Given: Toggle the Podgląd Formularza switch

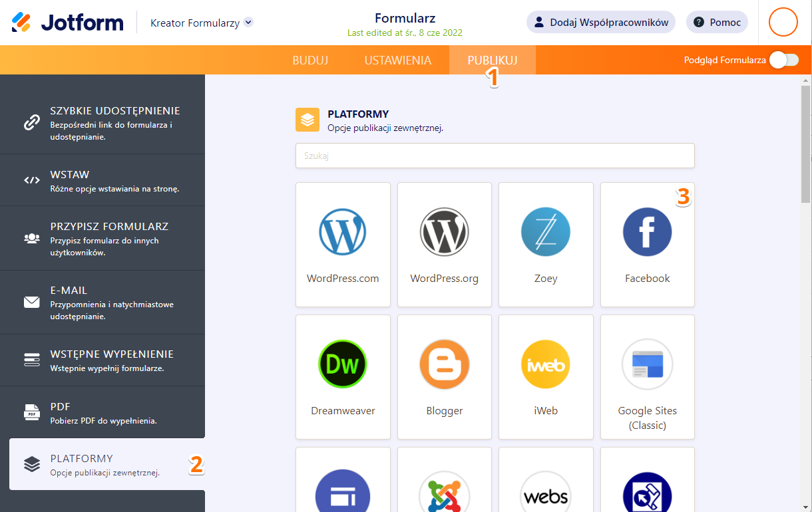Looking at the screenshot, I should click(x=784, y=60).
